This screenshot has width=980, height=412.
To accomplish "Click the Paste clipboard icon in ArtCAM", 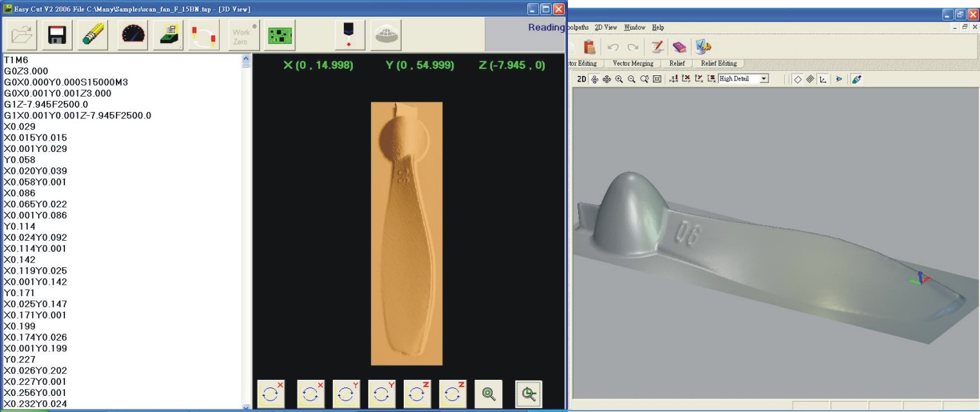I will (x=589, y=46).
